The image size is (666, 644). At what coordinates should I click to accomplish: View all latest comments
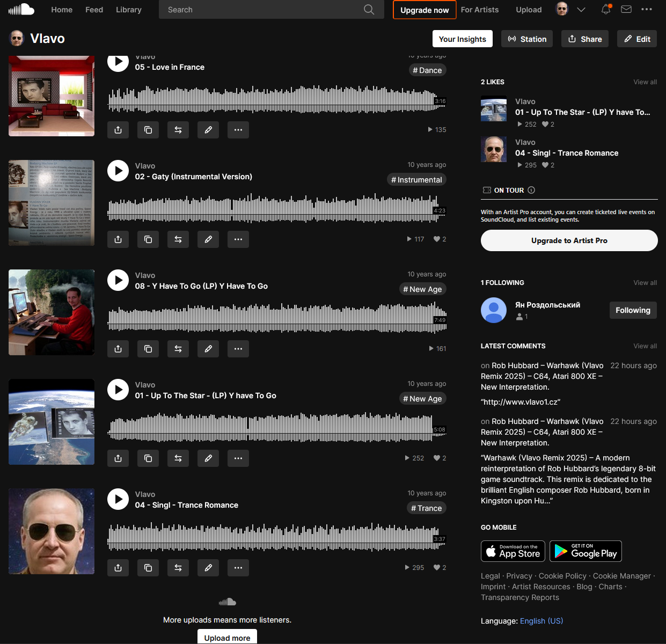point(645,346)
